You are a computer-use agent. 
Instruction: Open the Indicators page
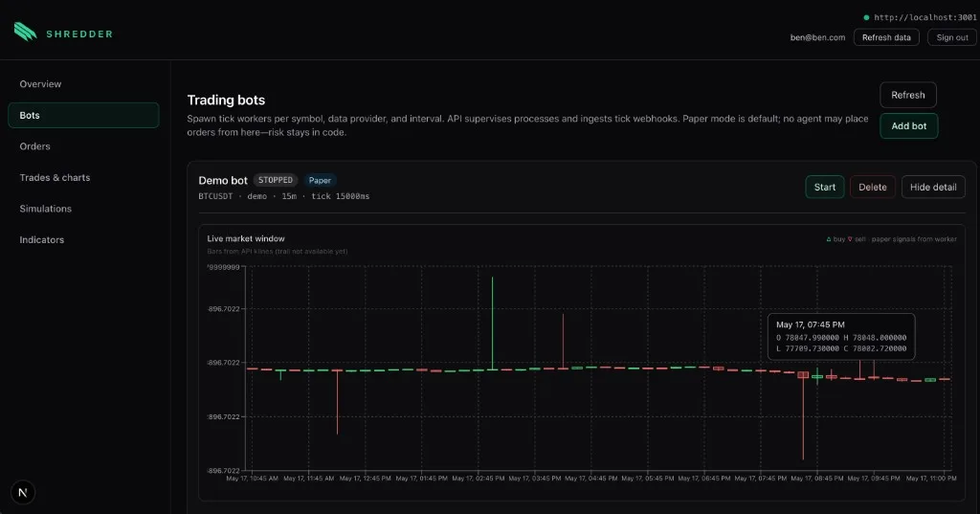pyautogui.click(x=41, y=239)
